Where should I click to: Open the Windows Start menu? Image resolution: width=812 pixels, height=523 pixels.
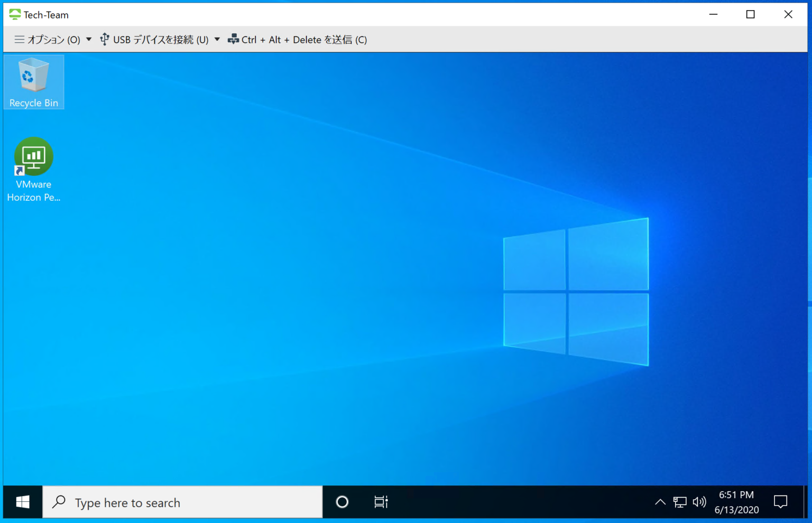23,502
